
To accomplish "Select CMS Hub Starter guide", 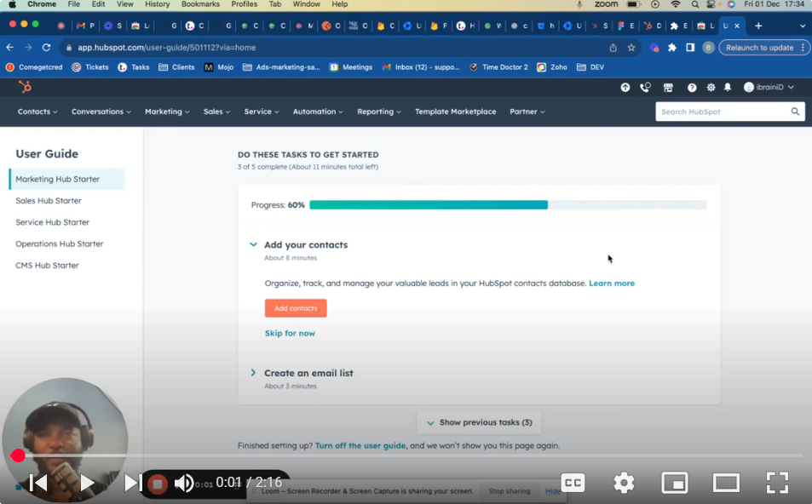I will tap(47, 266).
